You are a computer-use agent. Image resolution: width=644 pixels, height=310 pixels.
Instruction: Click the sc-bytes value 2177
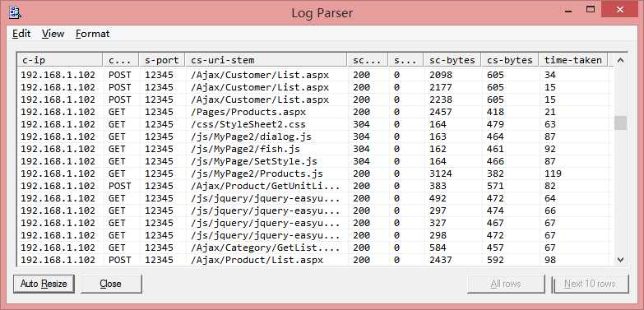pos(441,87)
